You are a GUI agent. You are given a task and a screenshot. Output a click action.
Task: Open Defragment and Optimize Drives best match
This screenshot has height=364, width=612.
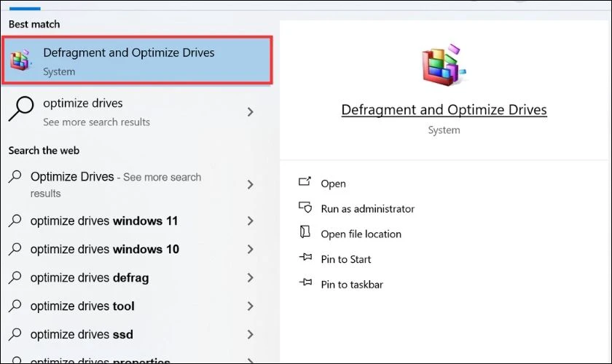coord(137,60)
